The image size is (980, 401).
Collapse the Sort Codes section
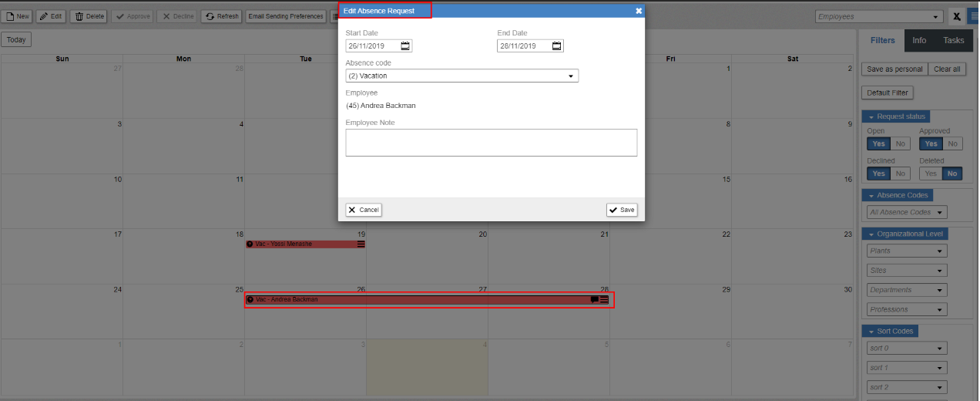pyautogui.click(x=890, y=331)
